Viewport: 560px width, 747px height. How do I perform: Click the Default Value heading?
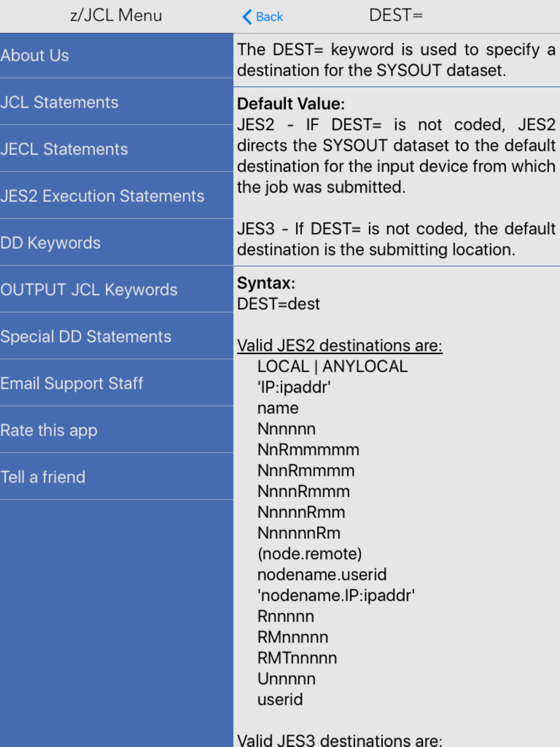point(291,104)
